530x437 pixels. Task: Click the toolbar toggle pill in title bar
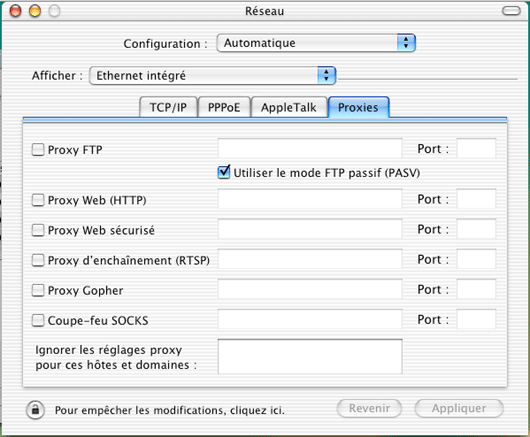pyautogui.click(x=511, y=11)
